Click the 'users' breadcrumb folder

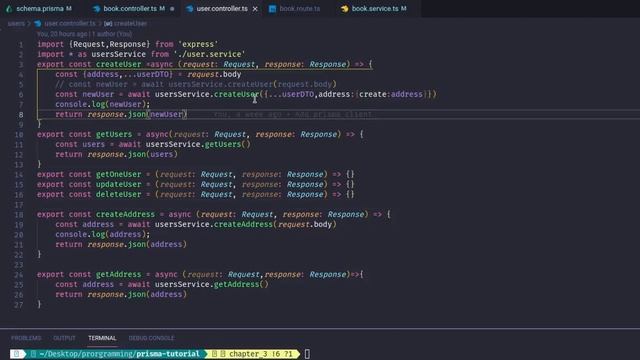tap(16, 24)
